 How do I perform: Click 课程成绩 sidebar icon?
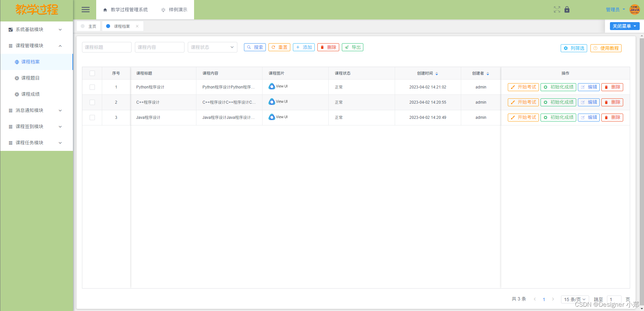click(17, 94)
